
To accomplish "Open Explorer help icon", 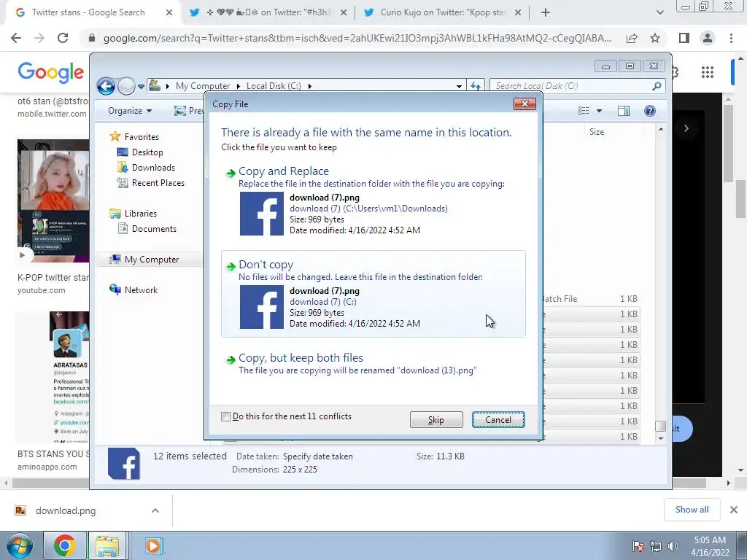I will (650, 111).
